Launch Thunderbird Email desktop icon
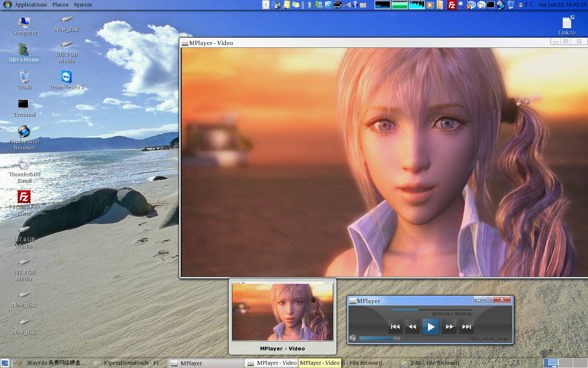Viewport: 588px width, 368px height. coord(24,171)
